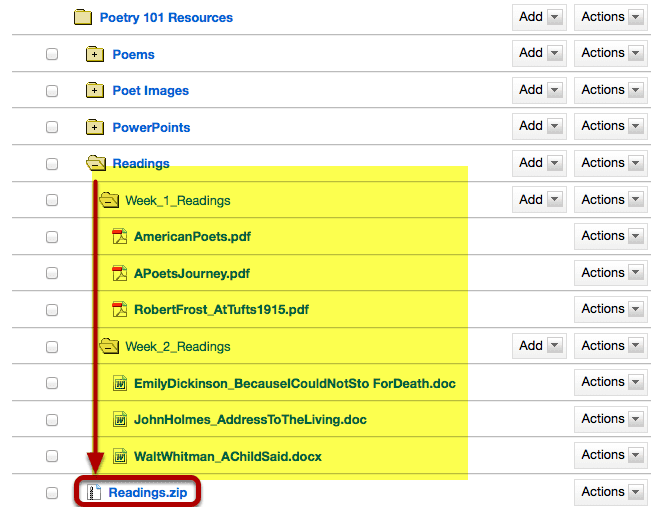Open the APoetsJourney.pdf file link
651x507 pixels.
click(x=192, y=274)
